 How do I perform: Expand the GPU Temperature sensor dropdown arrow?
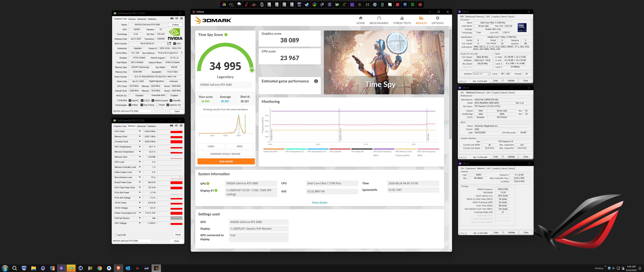click(140, 147)
